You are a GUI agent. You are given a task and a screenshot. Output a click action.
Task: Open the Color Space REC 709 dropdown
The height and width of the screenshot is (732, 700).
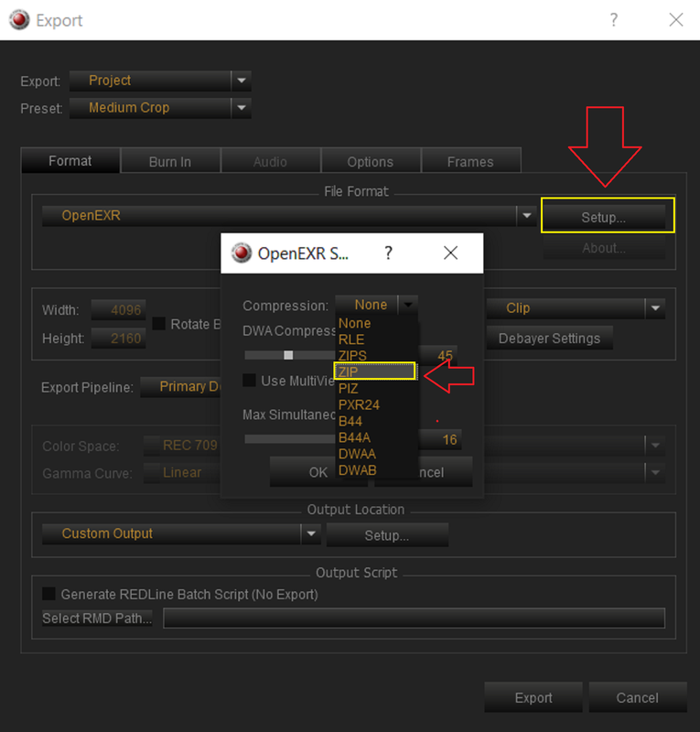point(182,445)
